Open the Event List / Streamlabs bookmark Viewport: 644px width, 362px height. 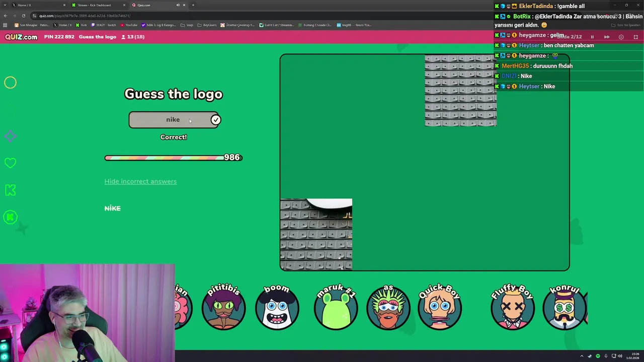coord(277,25)
